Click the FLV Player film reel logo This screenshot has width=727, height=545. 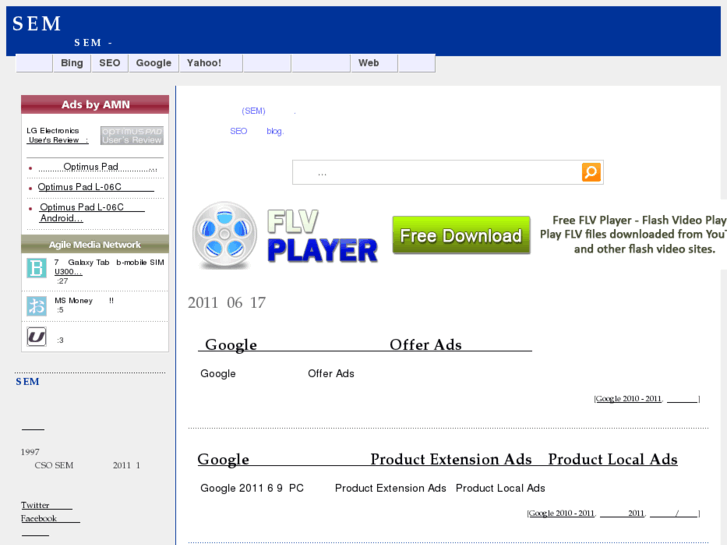(224, 235)
